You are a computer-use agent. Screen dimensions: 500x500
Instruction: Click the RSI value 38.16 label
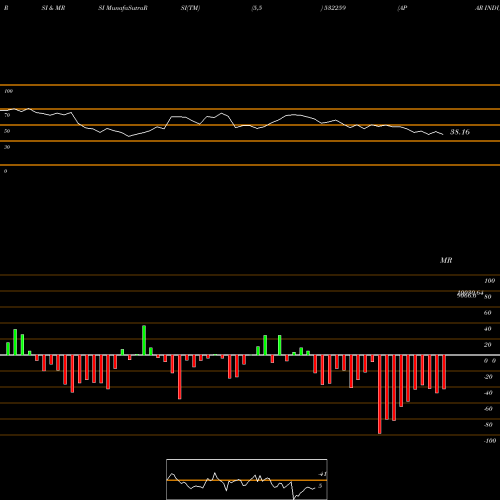tap(460, 132)
